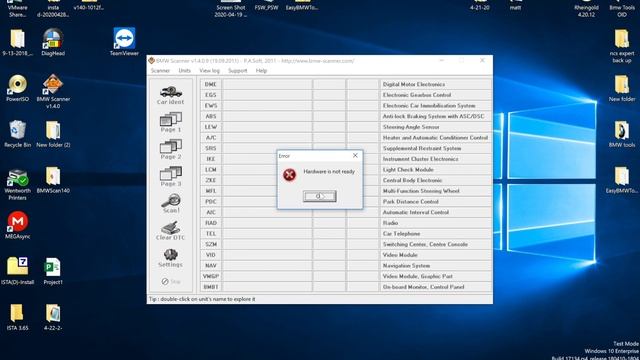Open the TeamViewer desktop icon
The width and height of the screenshot is (640, 360).
(124, 42)
